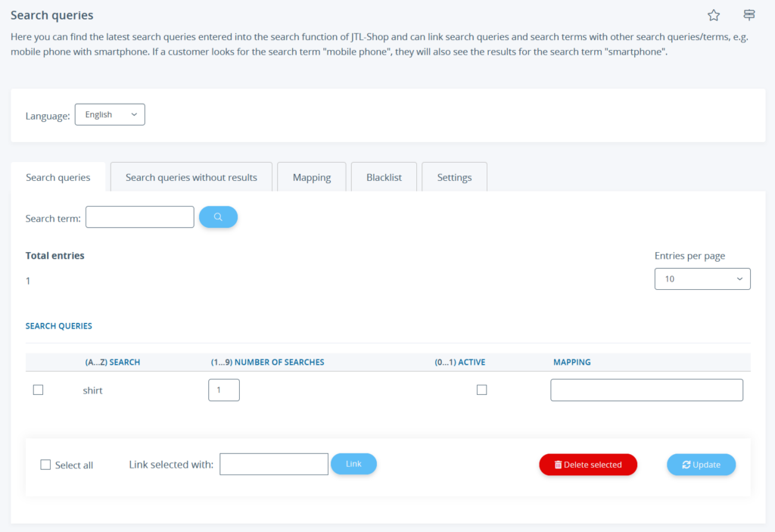Open the Language dropdown
The image size is (775, 532).
(x=109, y=114)
